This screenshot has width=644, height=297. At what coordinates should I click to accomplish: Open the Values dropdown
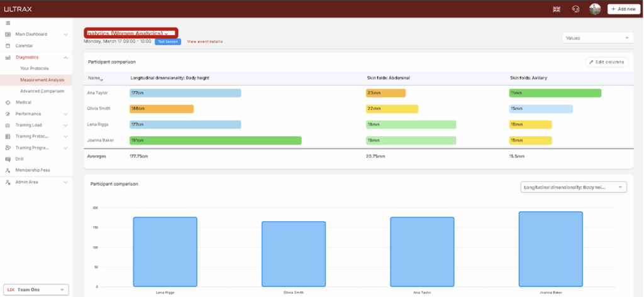click(597, 38)
